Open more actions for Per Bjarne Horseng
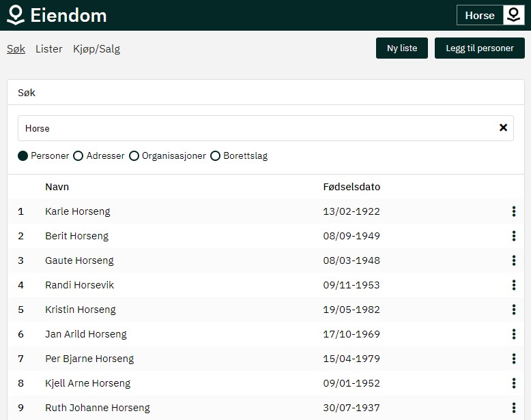Viewport: 531px width, 420px height. [513, 359]
